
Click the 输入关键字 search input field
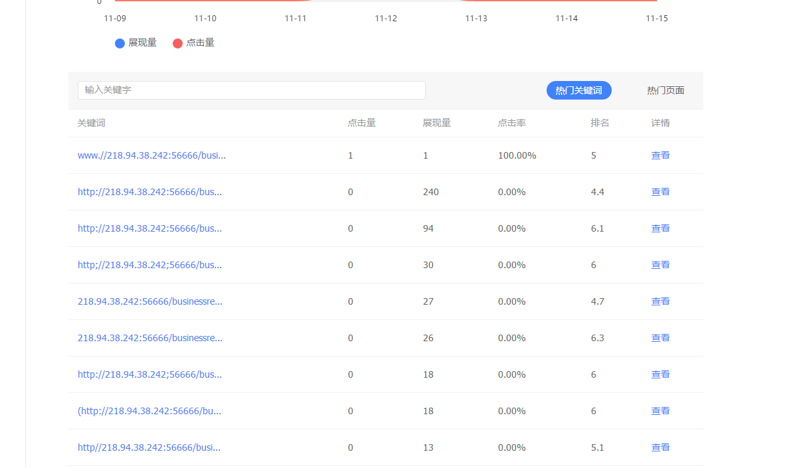point(252,90)
